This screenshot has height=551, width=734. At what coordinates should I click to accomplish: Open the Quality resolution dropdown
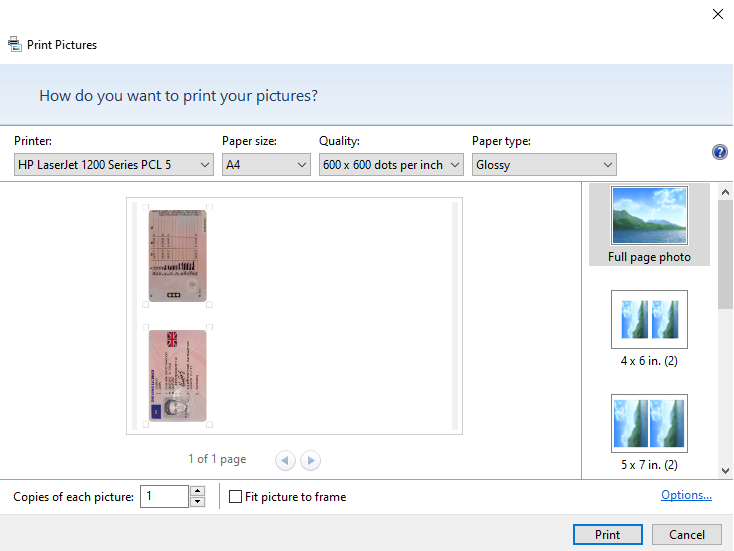(x=391, y=165)
